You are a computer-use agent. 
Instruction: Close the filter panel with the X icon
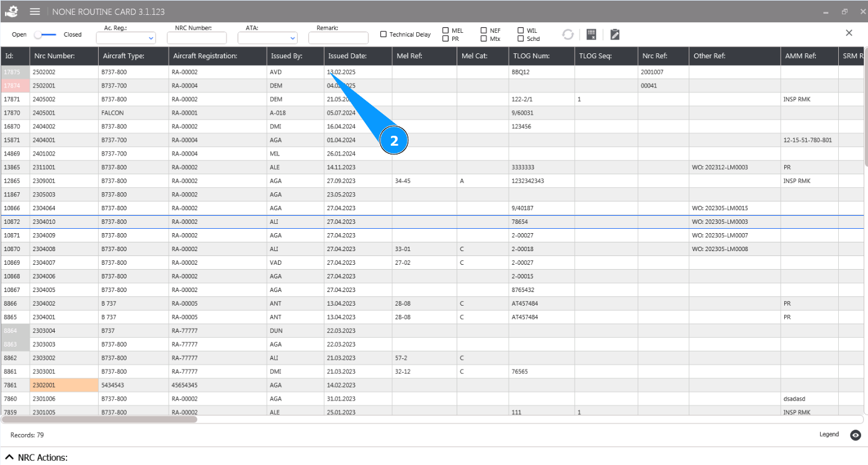point(849,33)
